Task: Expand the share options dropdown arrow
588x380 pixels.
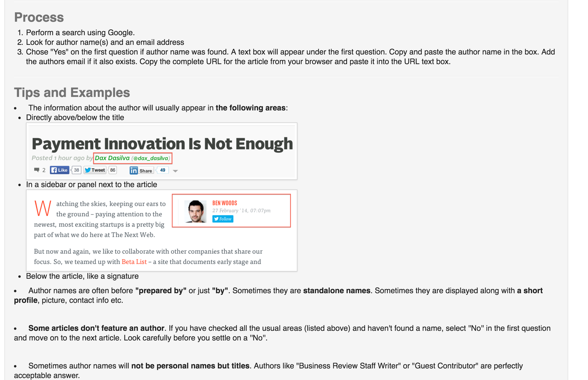Action: click(175, 171)
